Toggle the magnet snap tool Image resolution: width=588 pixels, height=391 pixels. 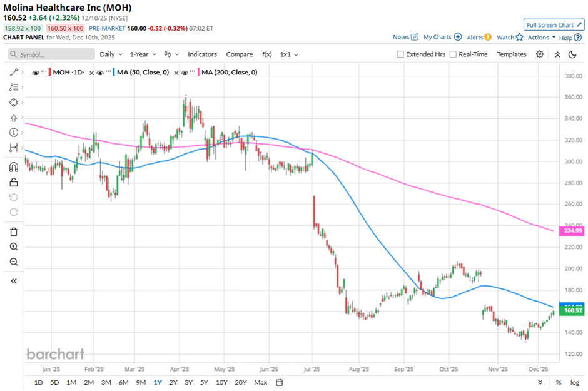14,167
